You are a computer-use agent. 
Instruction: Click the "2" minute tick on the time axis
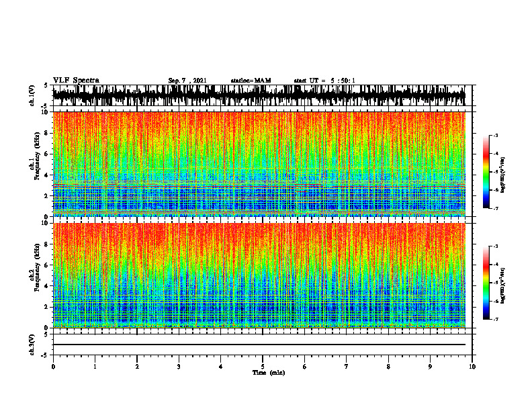[x=137, y=367]
